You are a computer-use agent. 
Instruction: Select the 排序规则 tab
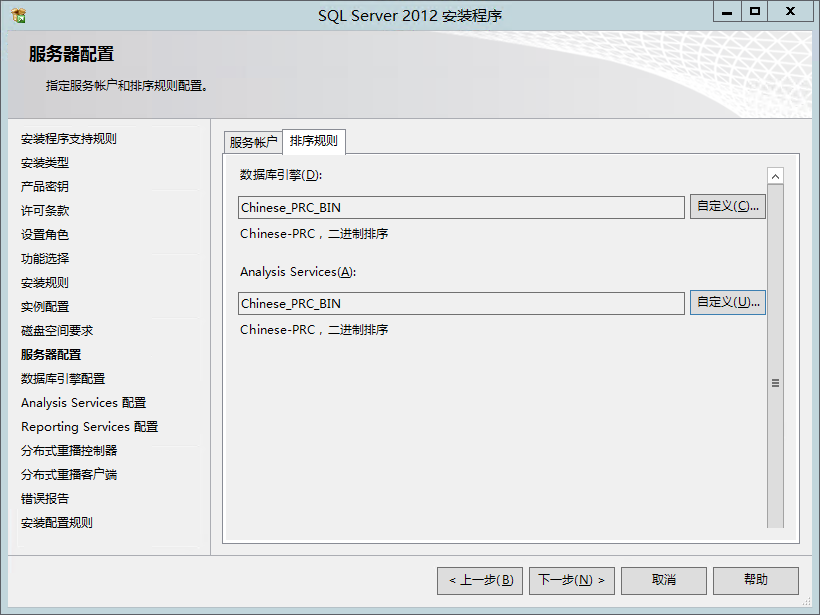[x=314, y=141]
